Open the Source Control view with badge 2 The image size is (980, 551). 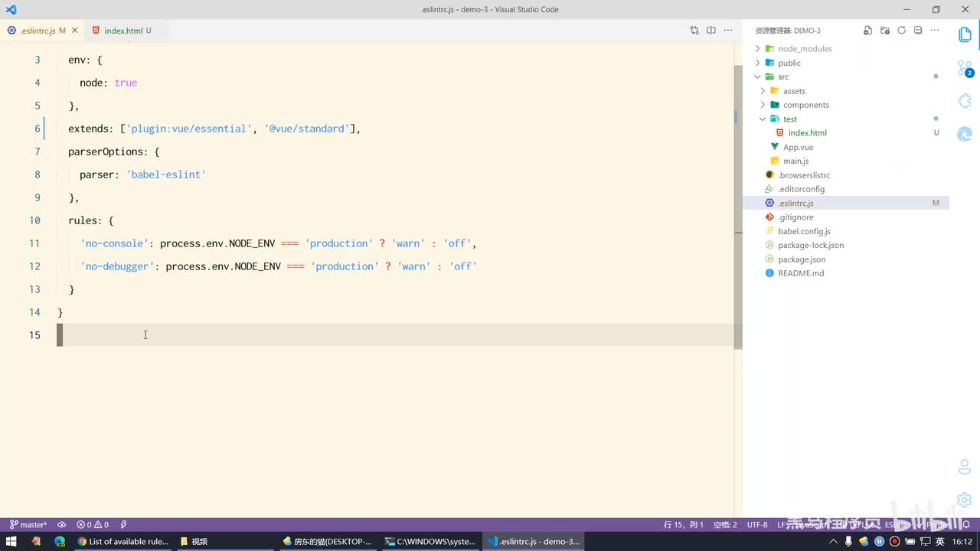(965, 68)
